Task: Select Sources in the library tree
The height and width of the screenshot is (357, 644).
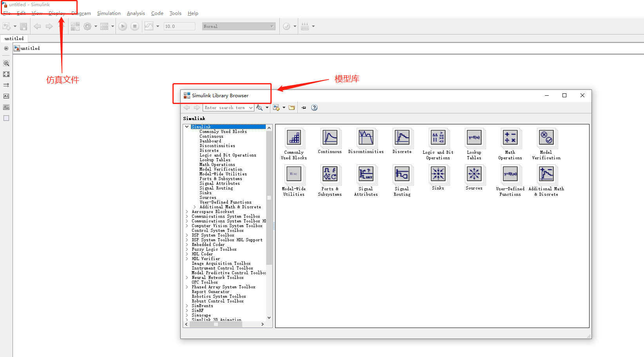Action: pos(208,197)
